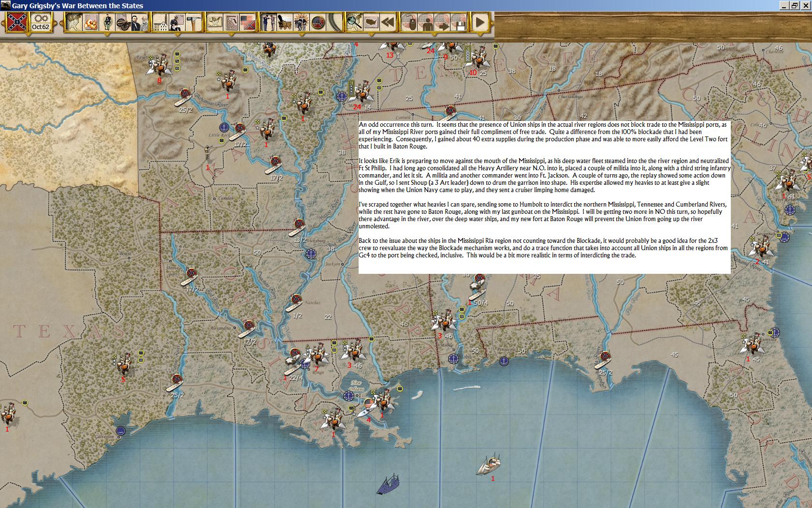Select the Florida panhandle gunboat labeled 25/2

(604, 361)
